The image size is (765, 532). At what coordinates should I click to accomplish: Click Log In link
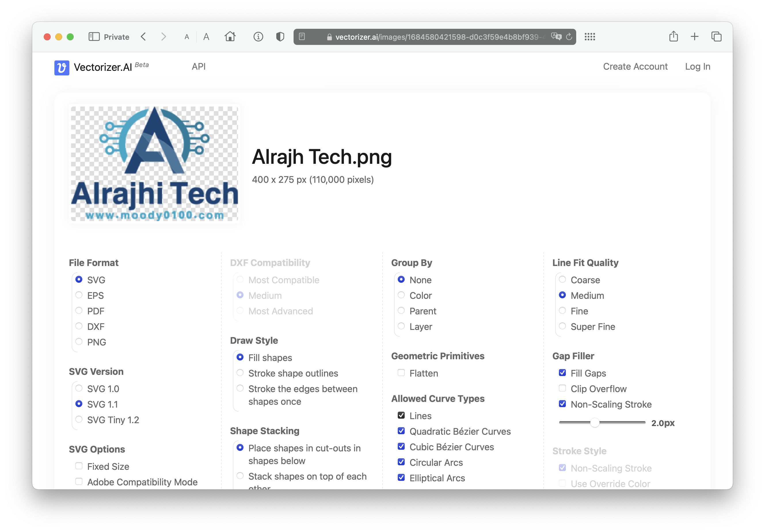pyautogui.click(x=698, y=67)
